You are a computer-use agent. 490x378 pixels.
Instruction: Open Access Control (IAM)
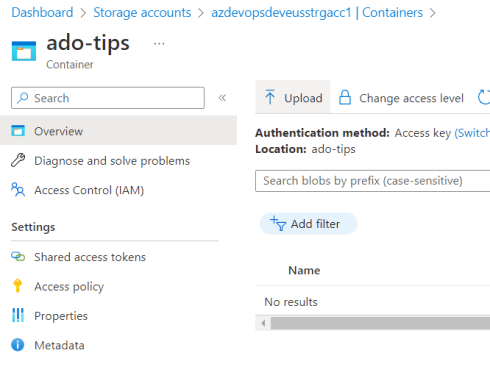click(x=89, y=190)
